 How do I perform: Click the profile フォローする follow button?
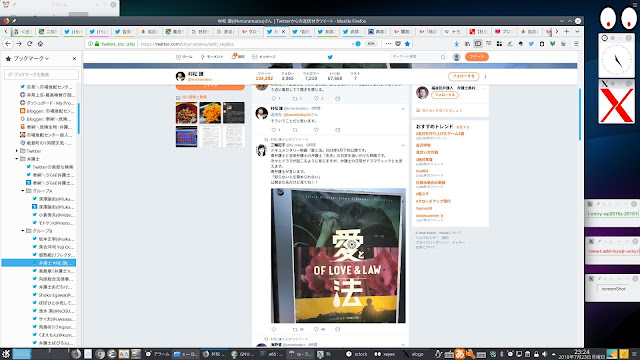463,76
